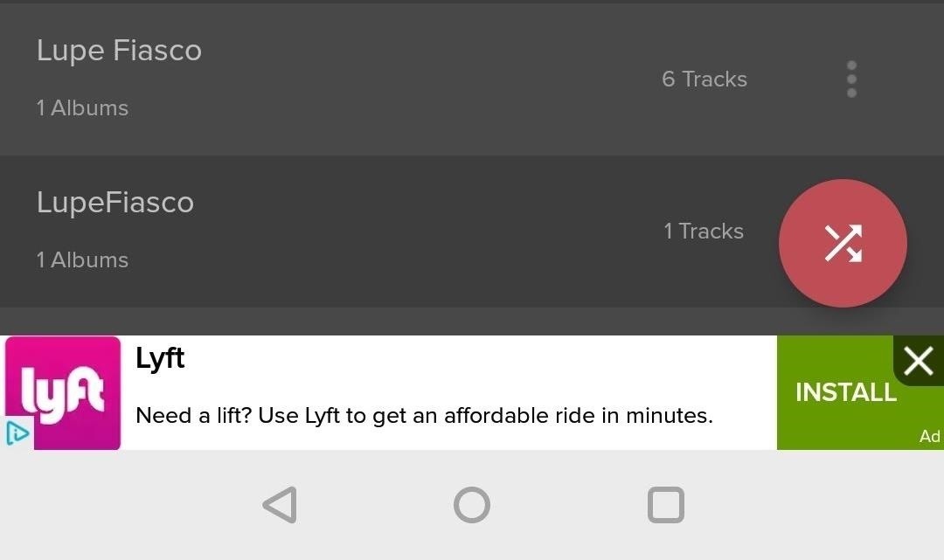Open the Lupe Fiasco artist entry
This screenshot has height=560, width=944.
pos(119,51)
